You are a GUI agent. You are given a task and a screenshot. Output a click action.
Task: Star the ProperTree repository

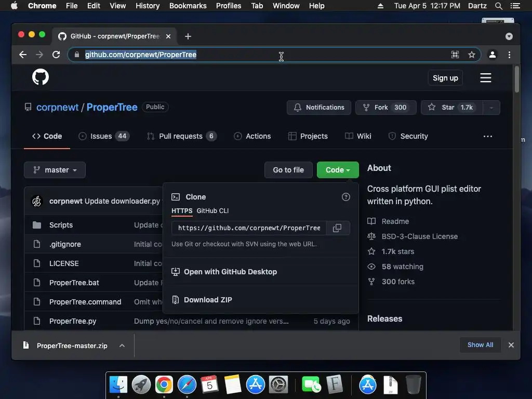point(451,108)
